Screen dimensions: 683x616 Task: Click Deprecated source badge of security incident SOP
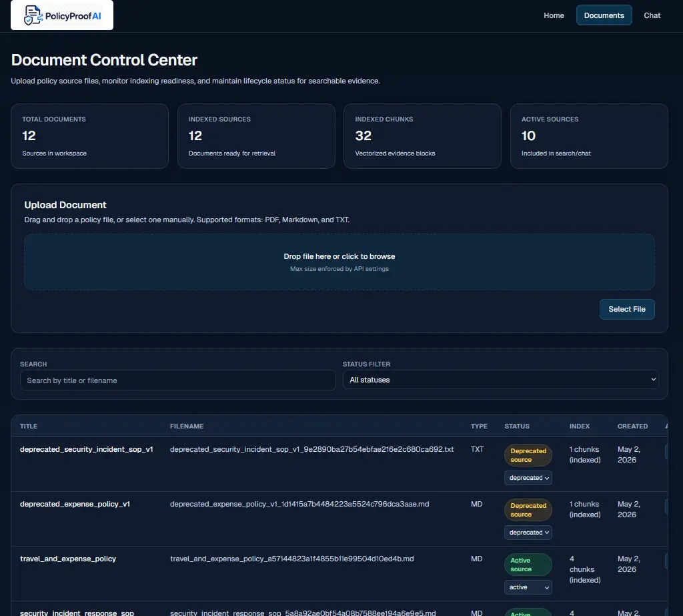[x=528, y=455]
